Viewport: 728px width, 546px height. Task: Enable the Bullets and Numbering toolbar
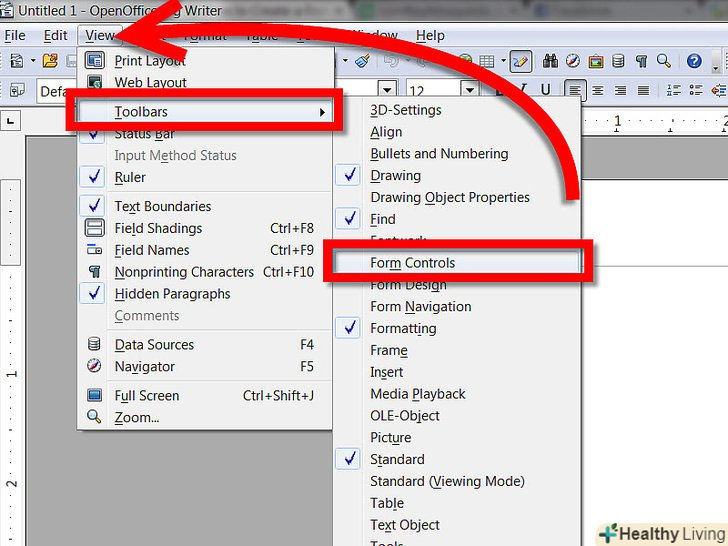457,154
